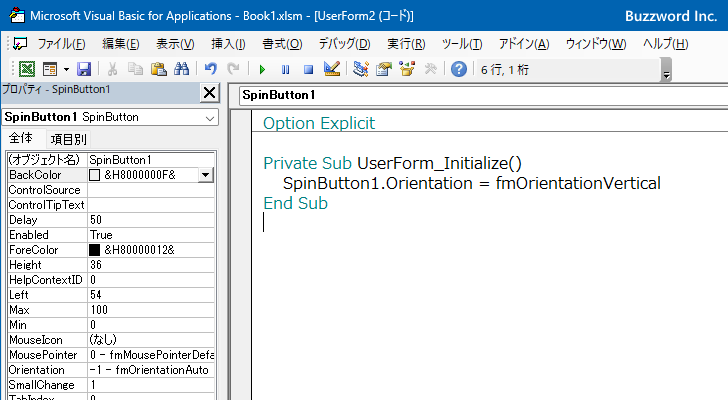Screen dimensions: 728x400
Task: Close the Properties panel
Action: tap(209, 93)
